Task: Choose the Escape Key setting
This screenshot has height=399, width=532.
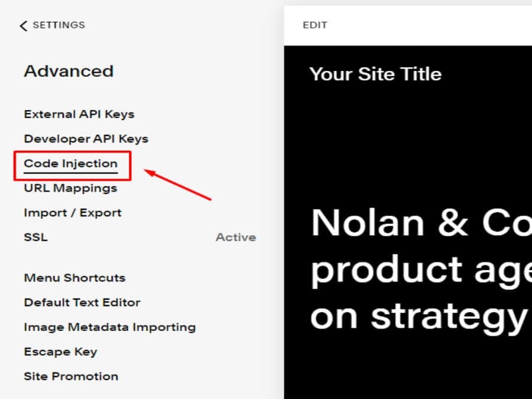Action: (x=60, y=352)
